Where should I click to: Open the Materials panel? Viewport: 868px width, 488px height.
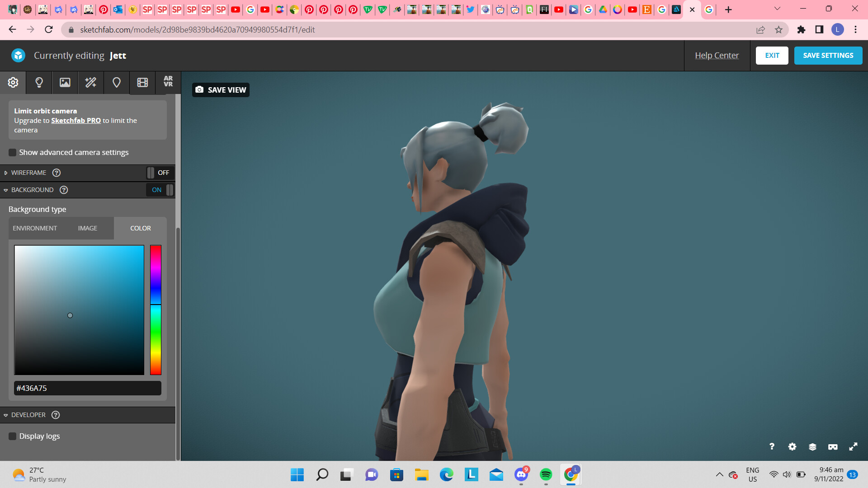pyautogui.click(x=65, y=83)
